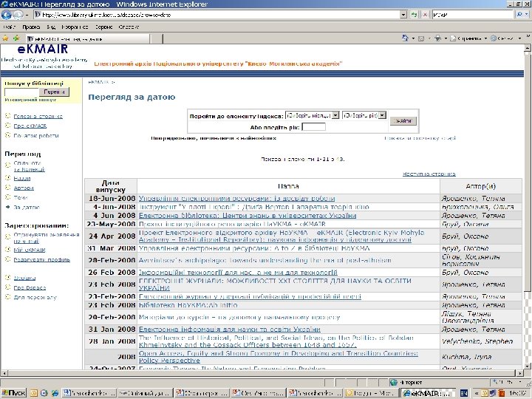The height and width of the screenshot is (399, 532).
Task: Open the address bar history dropdown arrow
Action: [403, 15]
